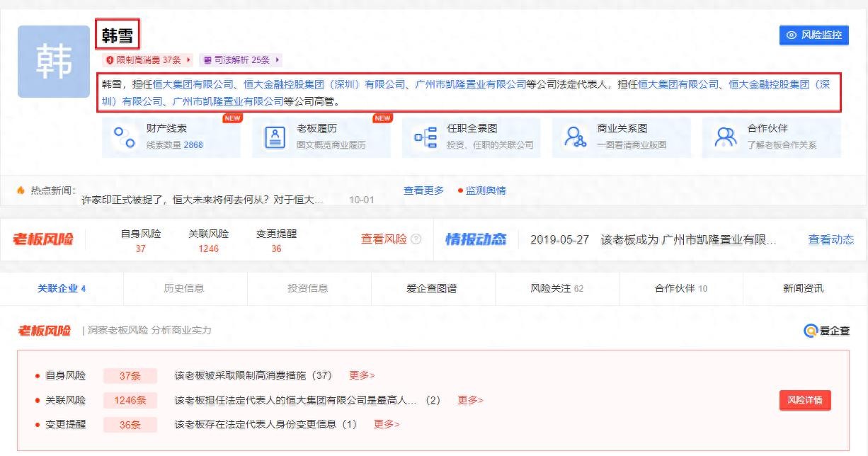The image size is (868, 456).
Task: Open the 财产线索 property clues icon
Action: pyautogui.click(x=125, y=137)
